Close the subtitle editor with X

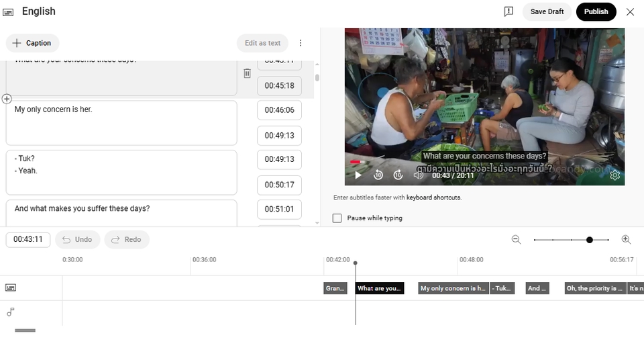pyautogui.click(x=630, y=12)
